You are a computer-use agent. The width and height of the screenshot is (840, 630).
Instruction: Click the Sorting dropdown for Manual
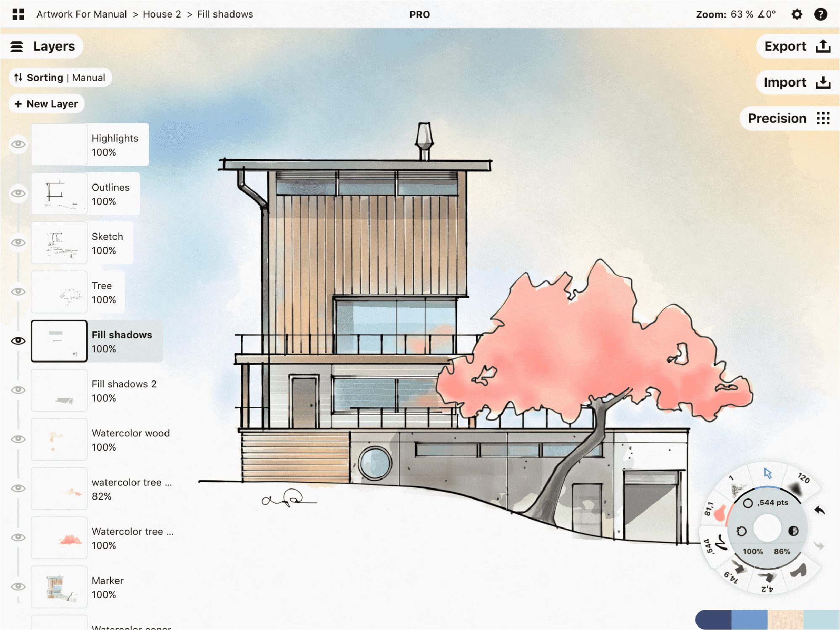click(x=59, y=78)
